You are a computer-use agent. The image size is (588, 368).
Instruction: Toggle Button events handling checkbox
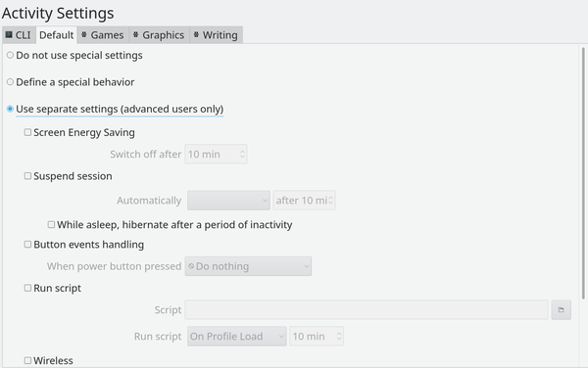(27, 245)
